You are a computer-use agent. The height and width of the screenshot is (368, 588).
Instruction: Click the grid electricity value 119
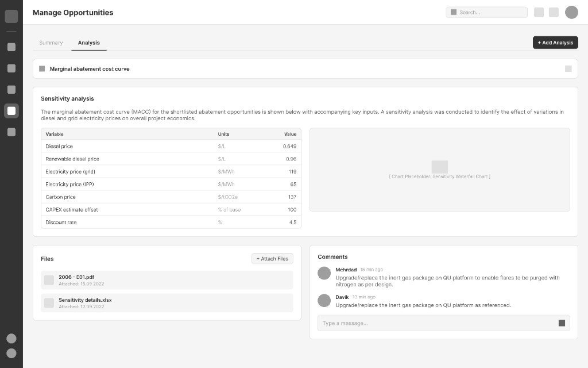[292, 171]
